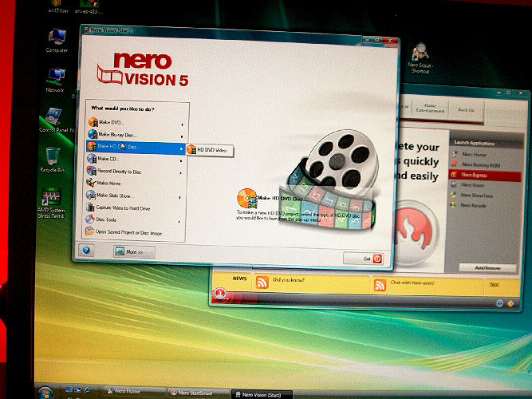Click the Make DVD disc icon
532x399 pixels.
click(x=93, y=121)
